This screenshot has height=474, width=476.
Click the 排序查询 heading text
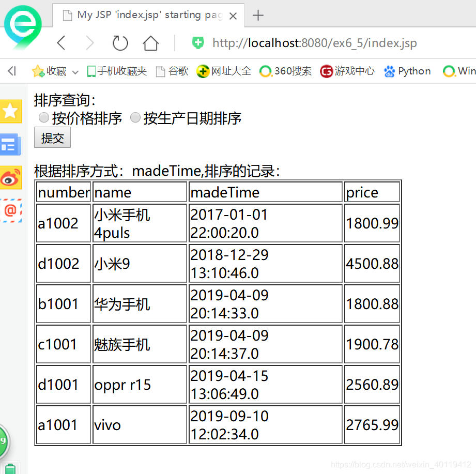pyautogui.click(x=65, y=100)
